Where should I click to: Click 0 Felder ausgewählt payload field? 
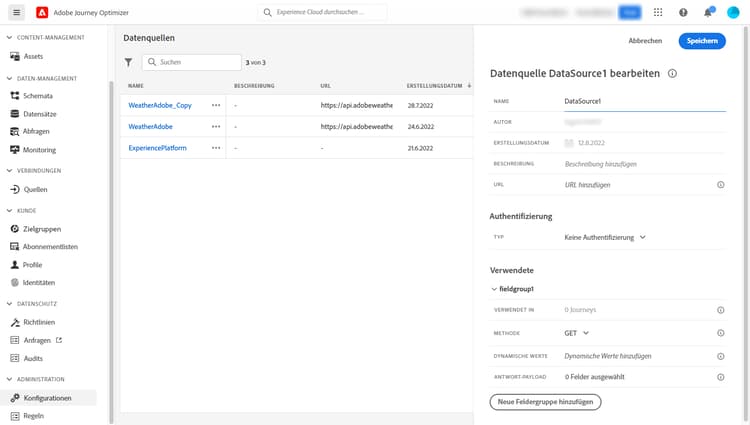[x=595, y=377]
